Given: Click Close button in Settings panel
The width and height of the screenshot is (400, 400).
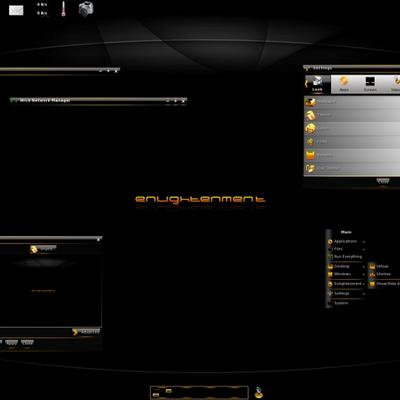Looking at the screenshot, I should 383,181.
